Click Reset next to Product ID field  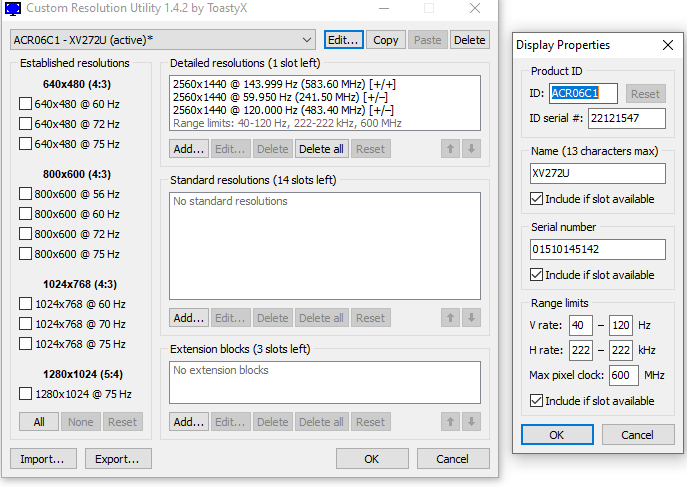(x=645, y=93)
